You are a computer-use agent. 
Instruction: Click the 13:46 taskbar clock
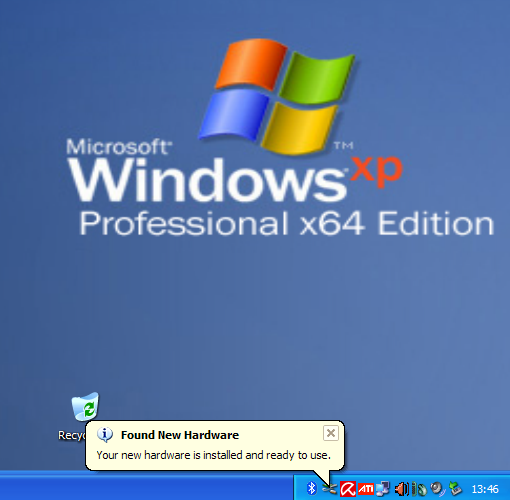pyautogui.click(x=485, y=489)
